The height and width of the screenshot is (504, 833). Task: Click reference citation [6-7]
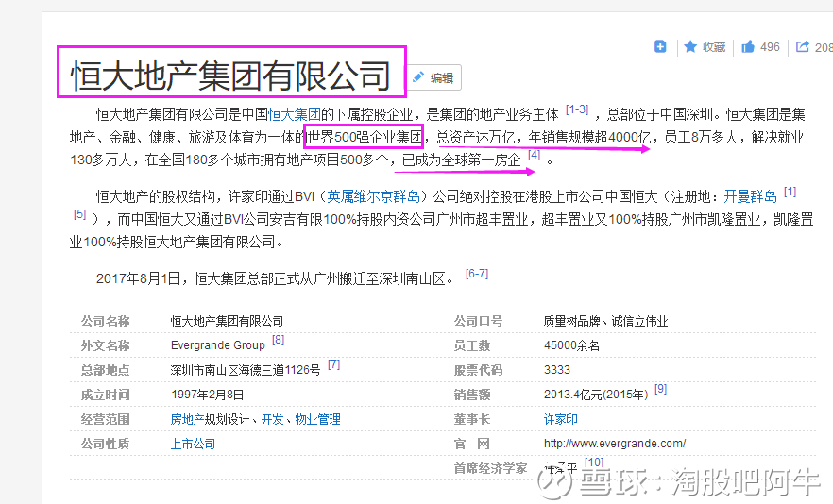pos(477,274)
